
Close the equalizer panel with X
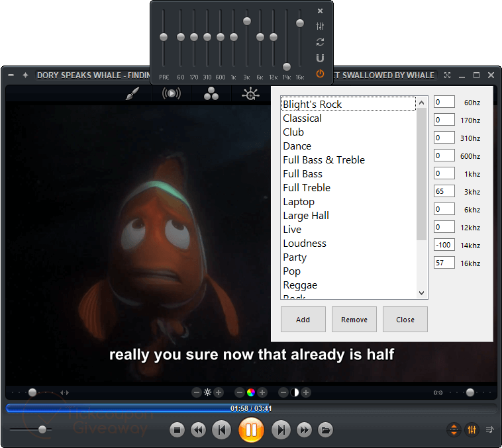point(320,11)
